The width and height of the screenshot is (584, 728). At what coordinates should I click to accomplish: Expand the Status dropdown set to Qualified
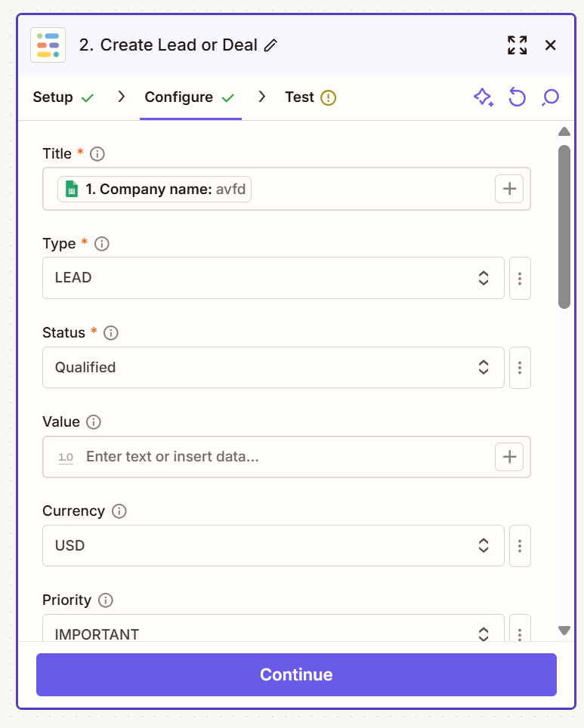pos(273,367)
